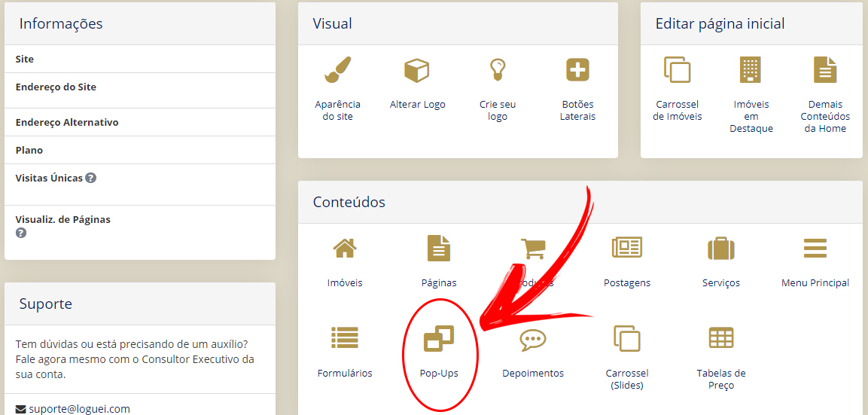Click Imóveis em Destaque building icon

coord(751,70)
